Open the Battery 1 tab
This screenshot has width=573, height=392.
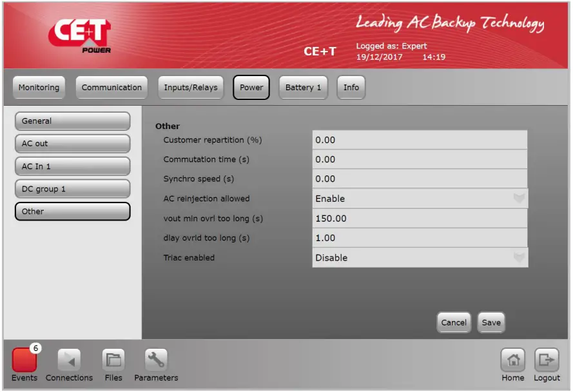coord(303,88)
